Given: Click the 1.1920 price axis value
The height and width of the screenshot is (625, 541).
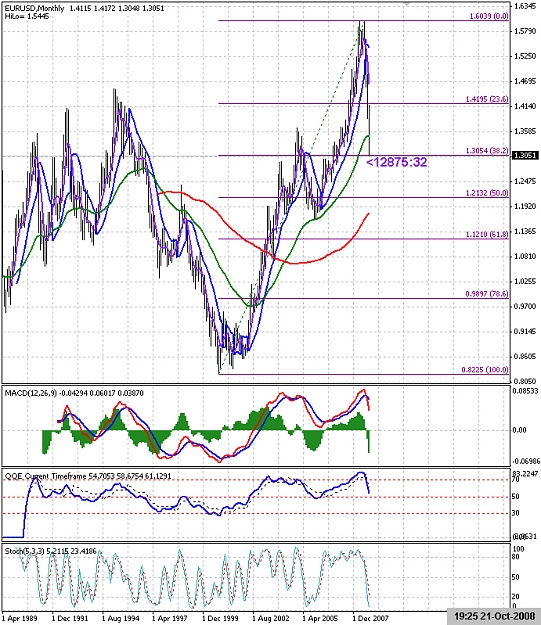Looking at the screenshot, I should [x=525, y=206].
